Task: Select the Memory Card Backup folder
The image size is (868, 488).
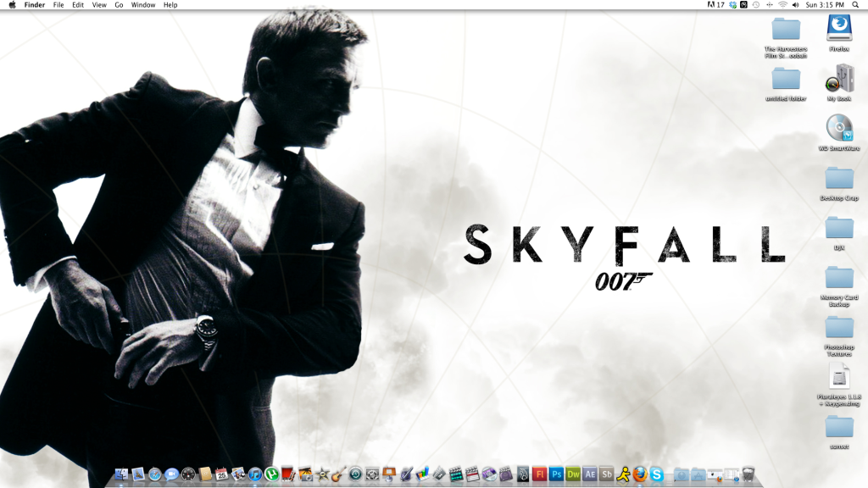Action: click(839, 278)
